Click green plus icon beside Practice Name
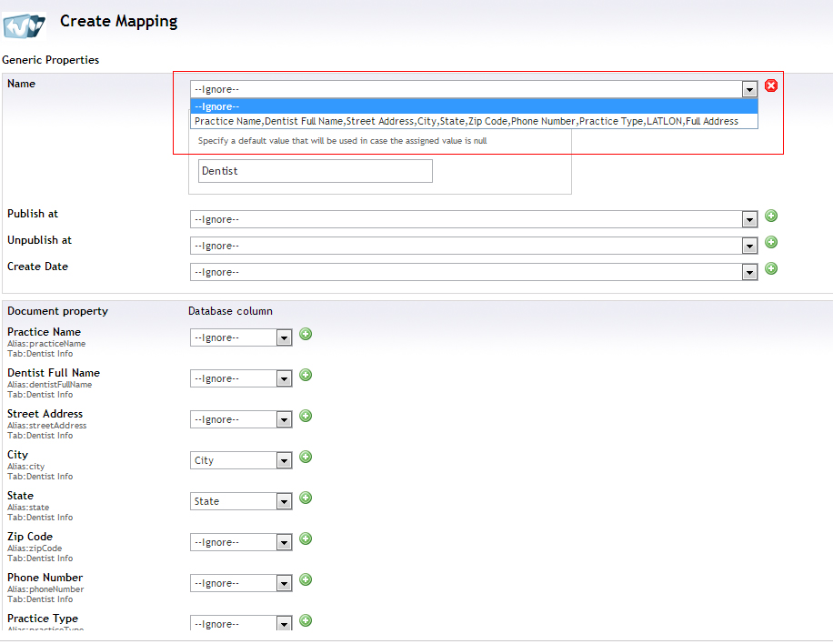The height and width of the screenshot is (644, 833). (306, 334)
